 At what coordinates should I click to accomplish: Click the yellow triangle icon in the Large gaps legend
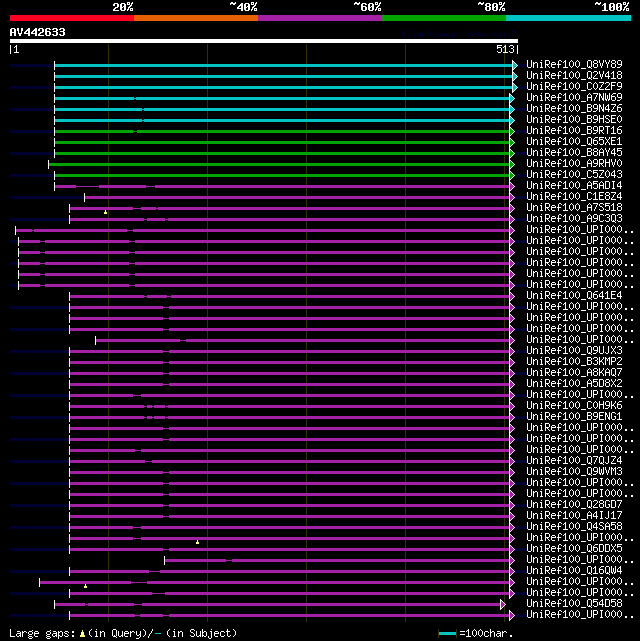click(x=82, y=634)
